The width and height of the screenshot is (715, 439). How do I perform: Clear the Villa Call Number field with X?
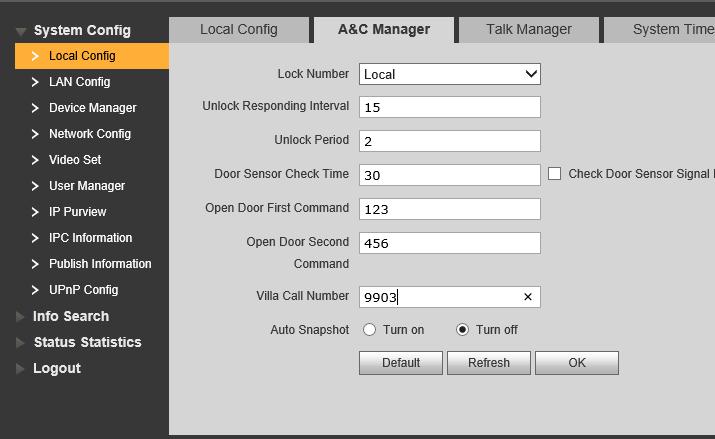pyautogui.click(x=528, y=297)
